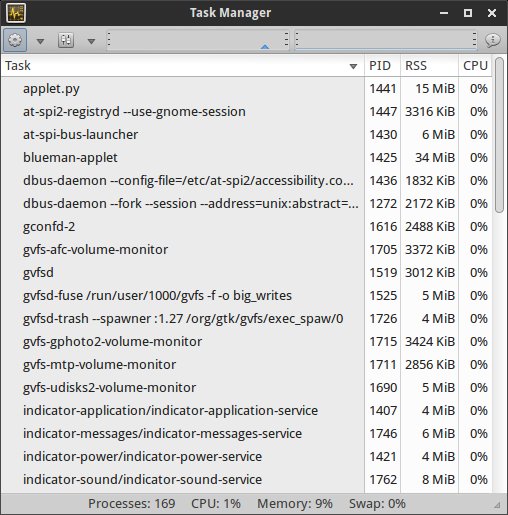The height and width of the screenshot is (515, 508).
Task: Select the gconfd-2 process
Action: point(247,227)
